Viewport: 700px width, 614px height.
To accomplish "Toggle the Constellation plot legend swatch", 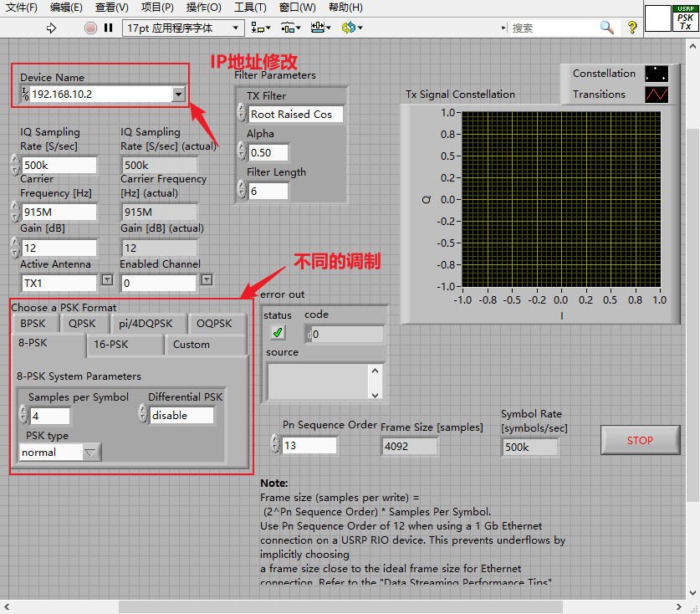I will [657, 74].
